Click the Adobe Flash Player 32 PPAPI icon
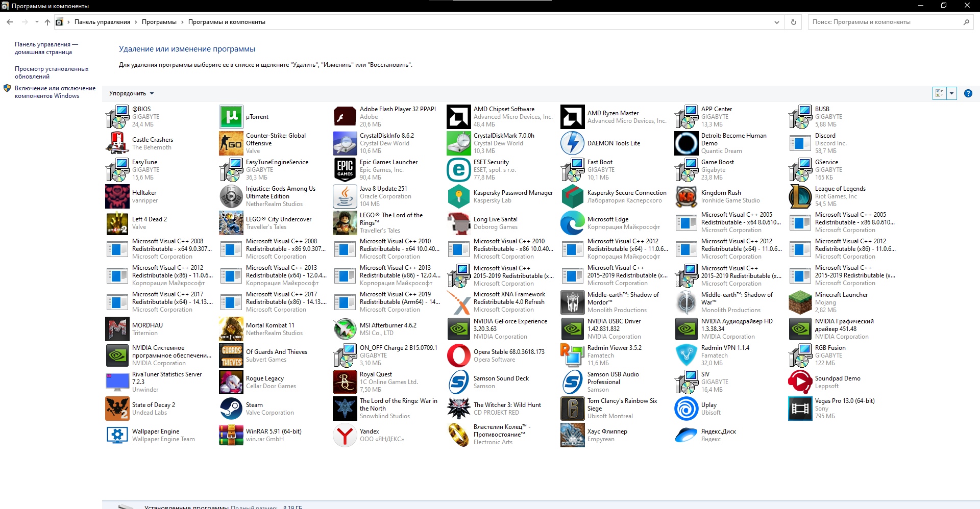The height and width of the screenshot is (509, 980). pos(345,117)
